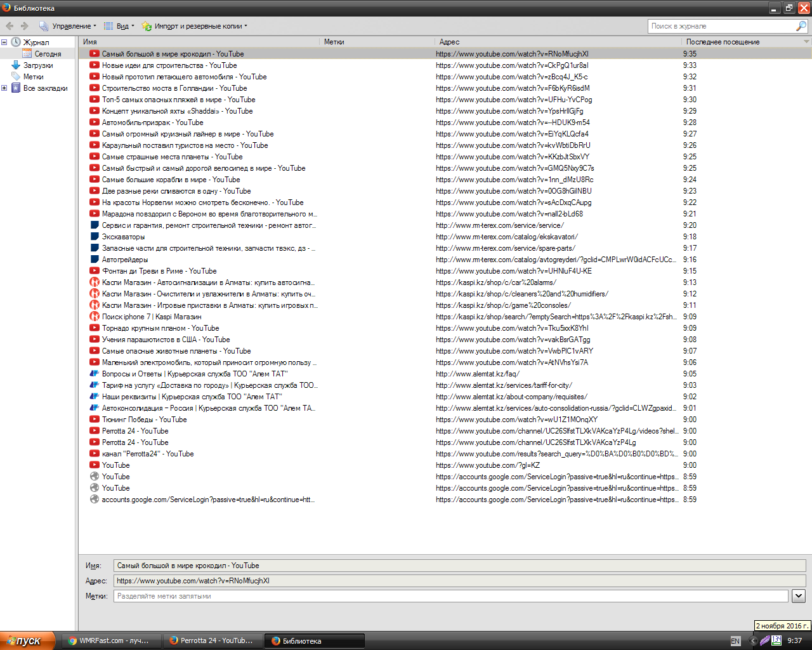Select the 'Самый большой в мире крокодил - YouTube' row

coord(445,54)
